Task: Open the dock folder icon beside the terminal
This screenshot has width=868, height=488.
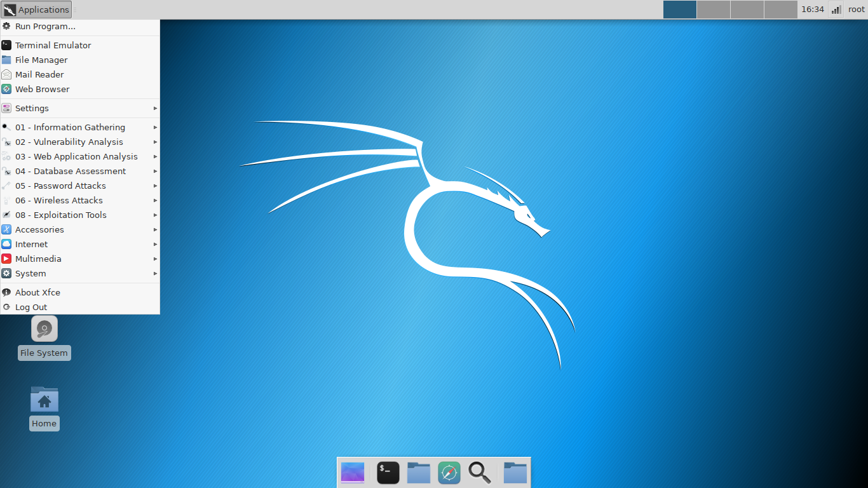Action: [x=418, y=473]
